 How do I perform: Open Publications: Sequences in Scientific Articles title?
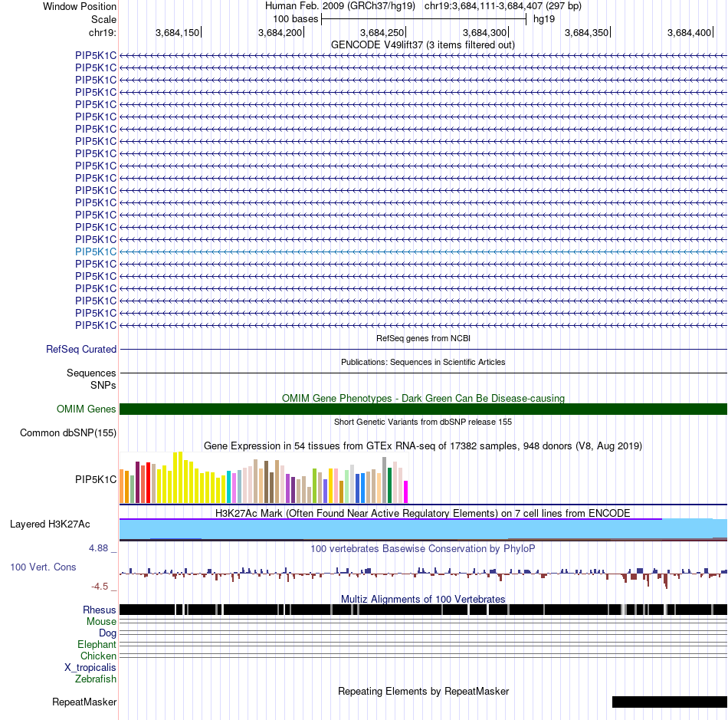click(x=423, y=362)
